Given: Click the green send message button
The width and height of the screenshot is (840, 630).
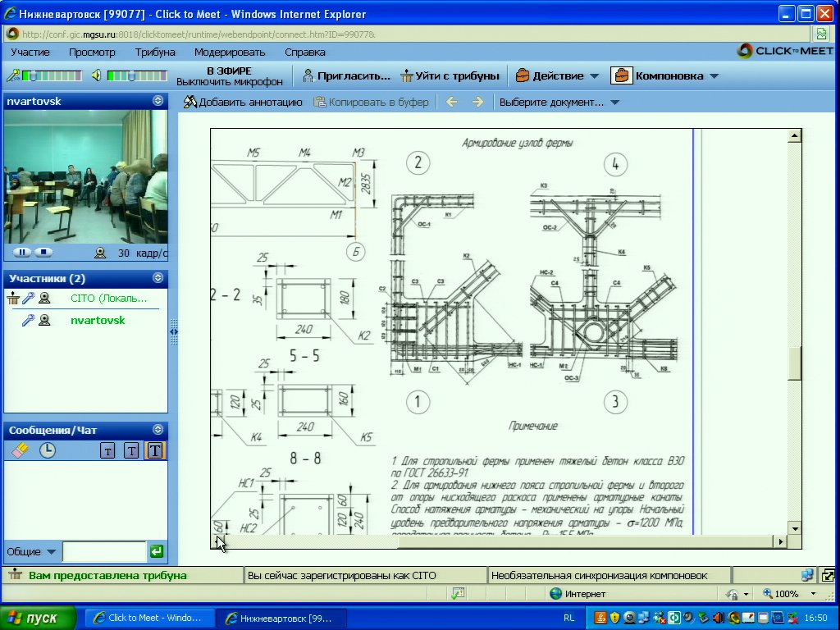Looking at the screenshot, I should click(x=157, y=551).
